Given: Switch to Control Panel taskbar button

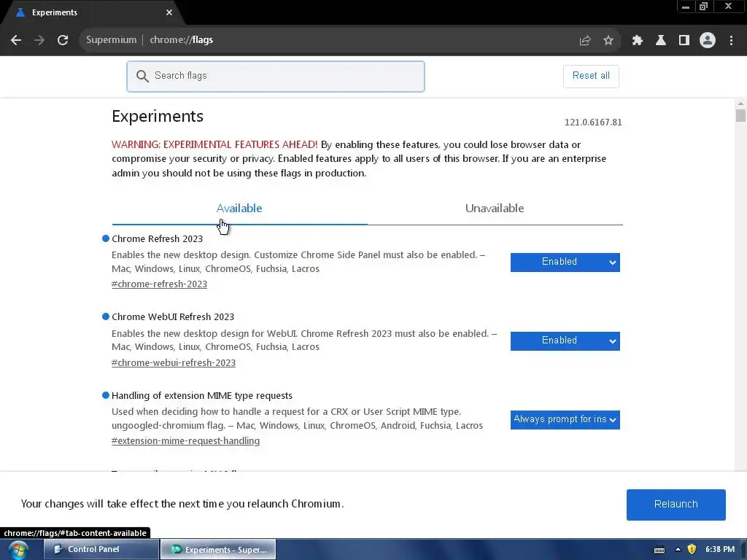Looking at the screenshot, I should tap(101, 550).
